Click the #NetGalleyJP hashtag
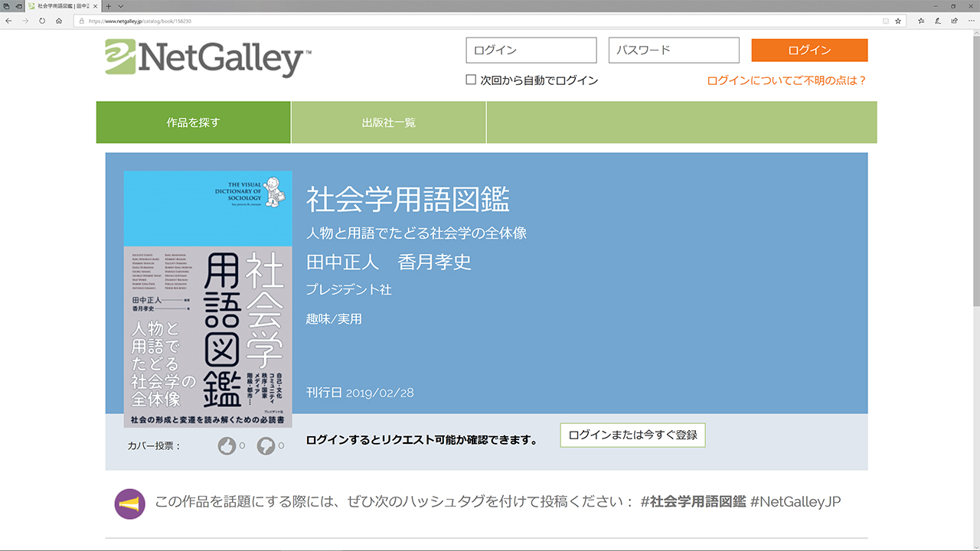Image resolution: width=980 pixels, height=551 pixels. click(x=795, y=502)
